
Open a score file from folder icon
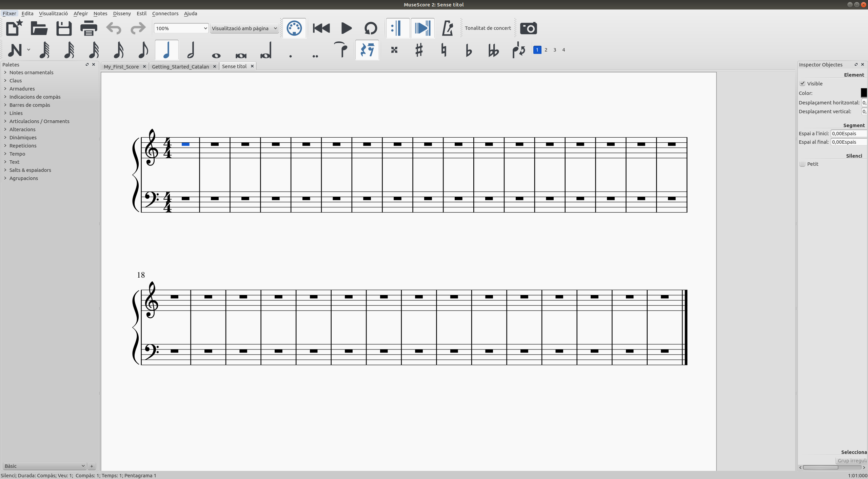click(39, 28)
